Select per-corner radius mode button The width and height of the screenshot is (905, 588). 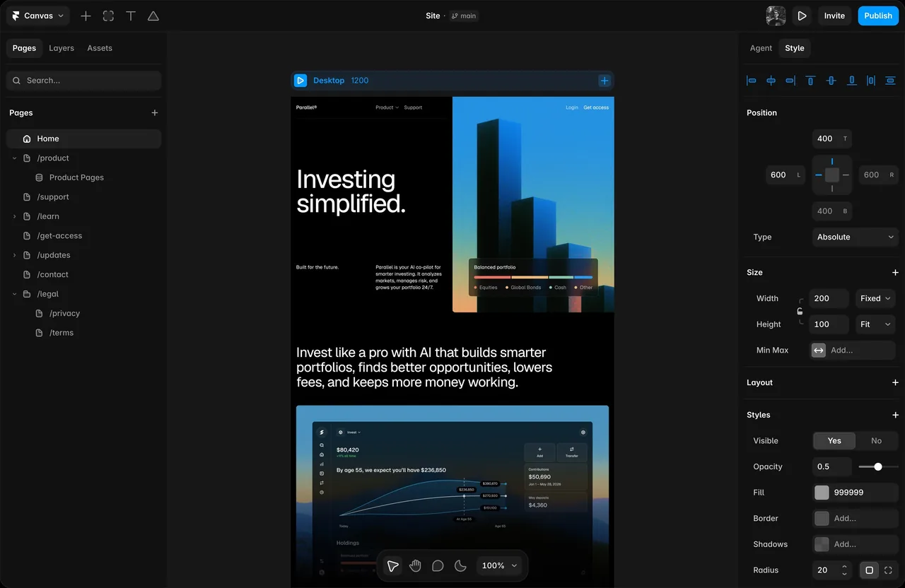click(x=889, y=570)
